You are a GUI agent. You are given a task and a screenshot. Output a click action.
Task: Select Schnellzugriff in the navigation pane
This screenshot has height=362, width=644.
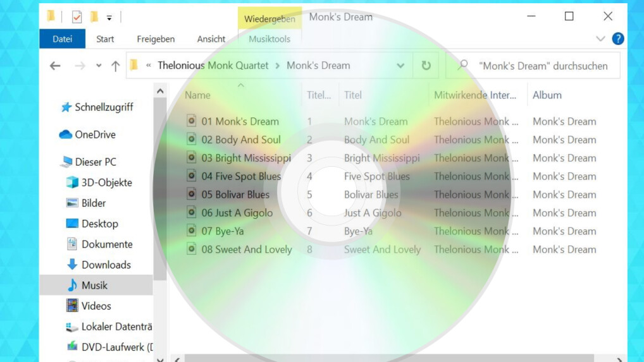click(104, 107)
